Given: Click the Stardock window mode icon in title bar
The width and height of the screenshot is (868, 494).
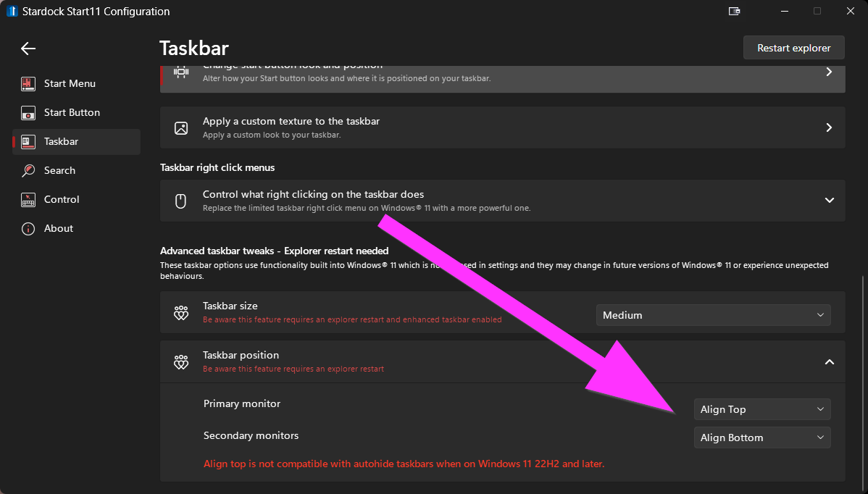Looking at the screenshot, I should point(734,11).
